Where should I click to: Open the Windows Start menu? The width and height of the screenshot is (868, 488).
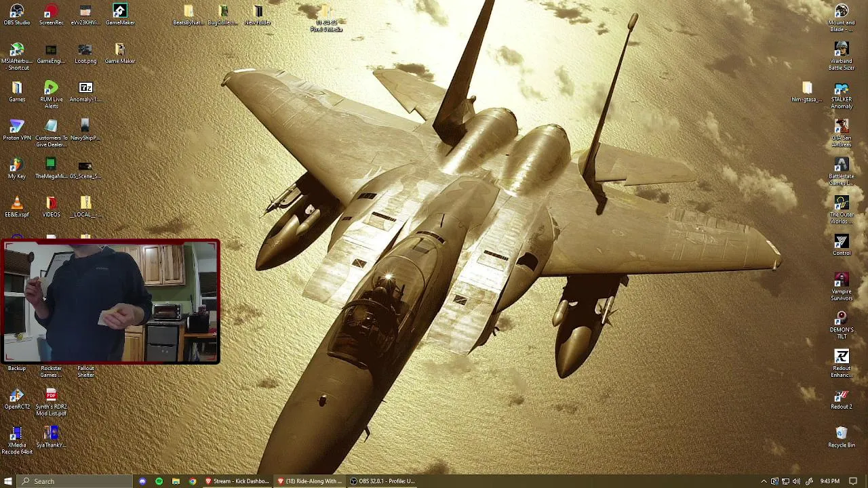pos(8,481)
